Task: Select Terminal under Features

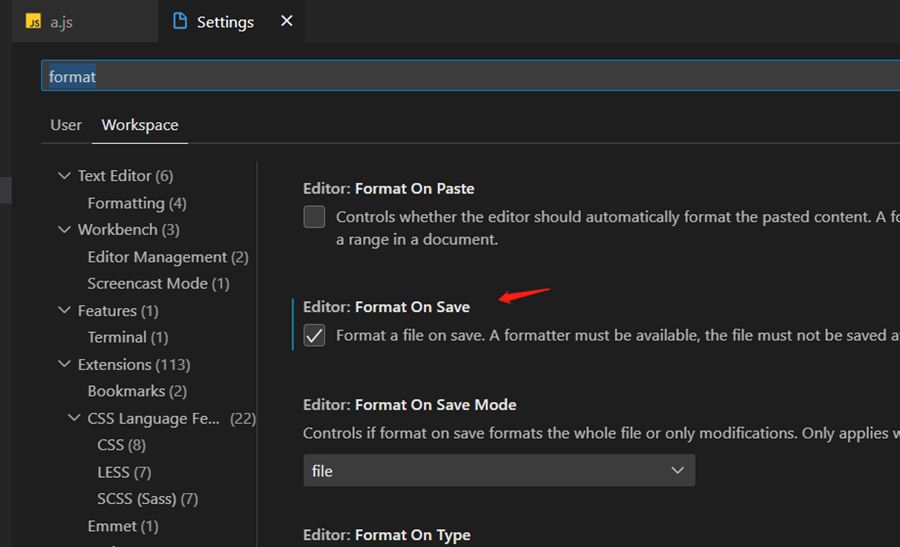Action: click(x=127, y=338)
